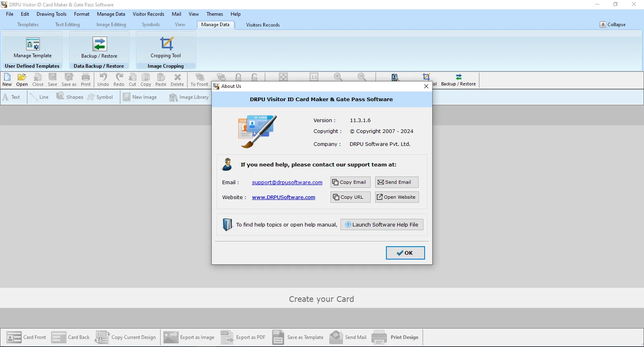Click the To Front toolbar icon
Viewport: 644px width, 347px height.
pos(200,80)
